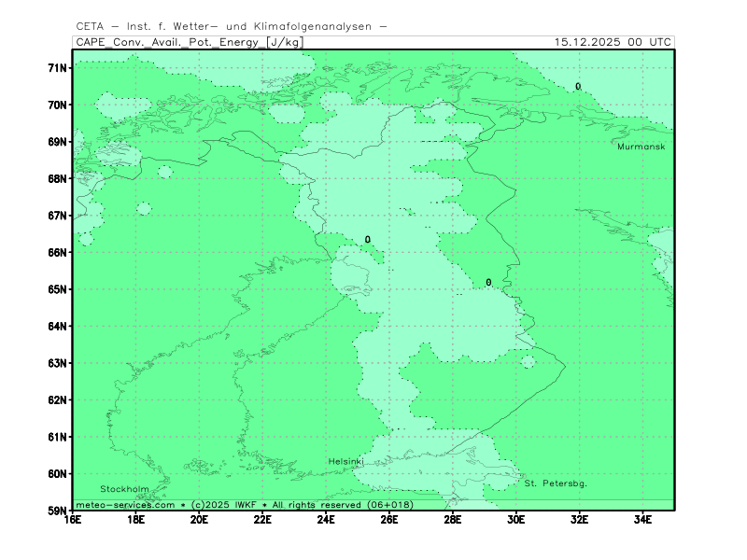
Task: Click the 71N latitude axis label
Action: 58,68
